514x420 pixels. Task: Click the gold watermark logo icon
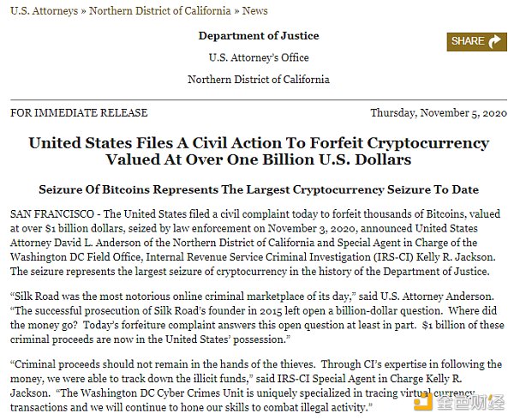click(423, 401)
